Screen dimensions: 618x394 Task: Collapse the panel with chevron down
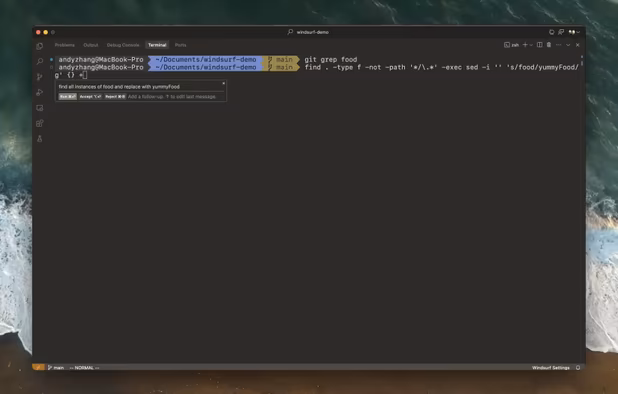click(x=568, y=45)
